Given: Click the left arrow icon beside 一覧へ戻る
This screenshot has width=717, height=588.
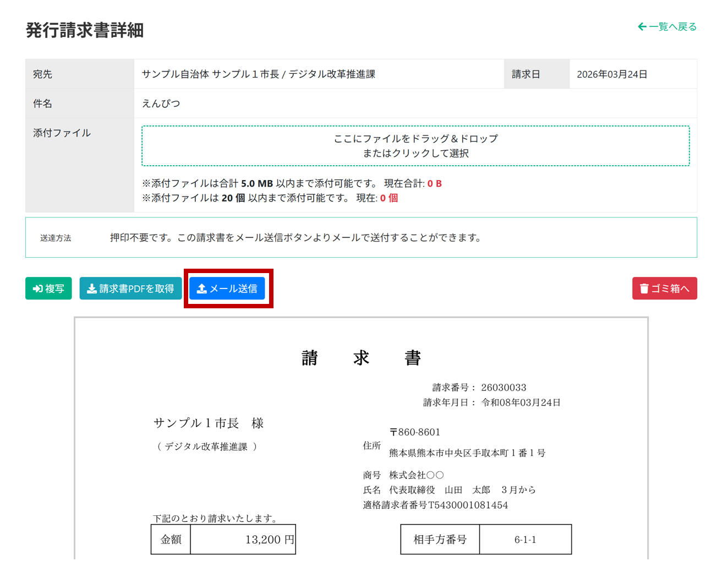Looking at the screenshot, I should tap(642, 26).
